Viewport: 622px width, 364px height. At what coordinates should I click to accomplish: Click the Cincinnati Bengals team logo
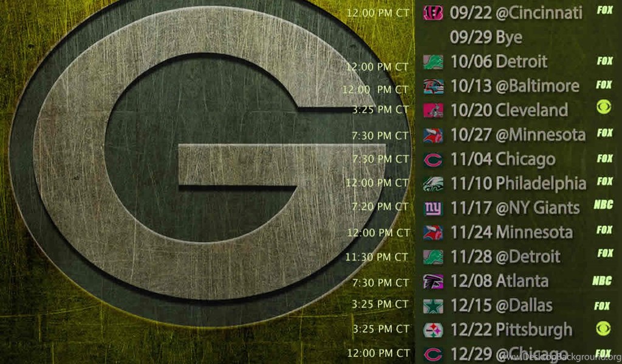[432, 13]
